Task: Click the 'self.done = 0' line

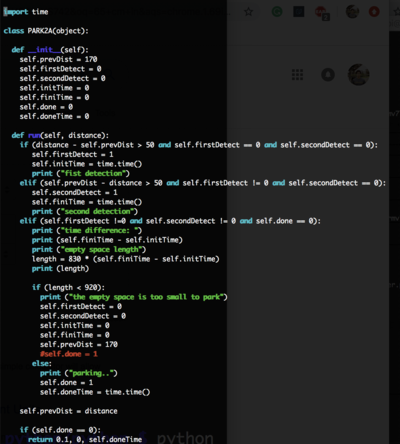Action: pos(46,107)
